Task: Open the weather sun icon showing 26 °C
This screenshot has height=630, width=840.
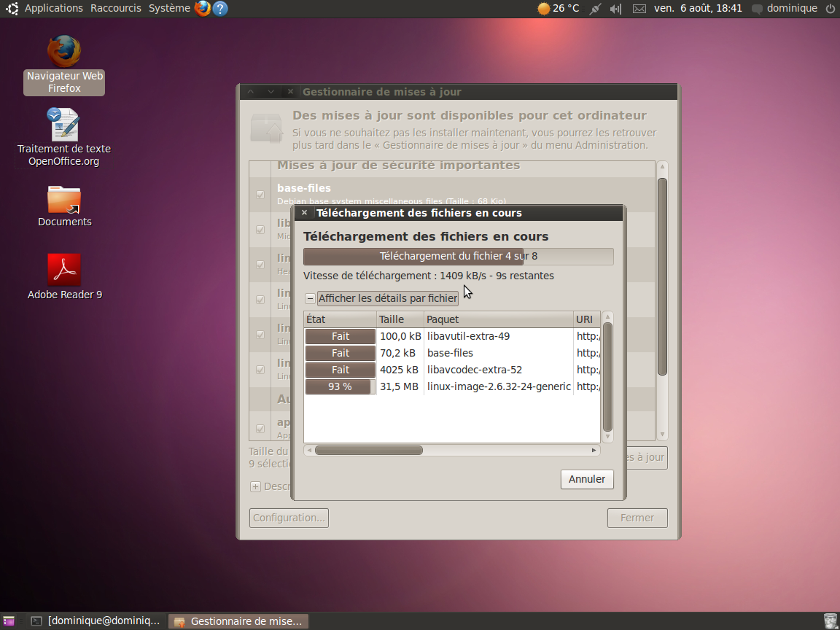Action: pyautogui.click(x=544, y=8)
